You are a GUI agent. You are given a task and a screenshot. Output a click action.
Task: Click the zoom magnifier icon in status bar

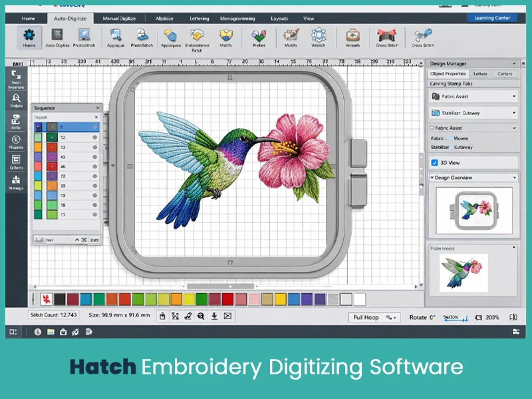point(201,317)
